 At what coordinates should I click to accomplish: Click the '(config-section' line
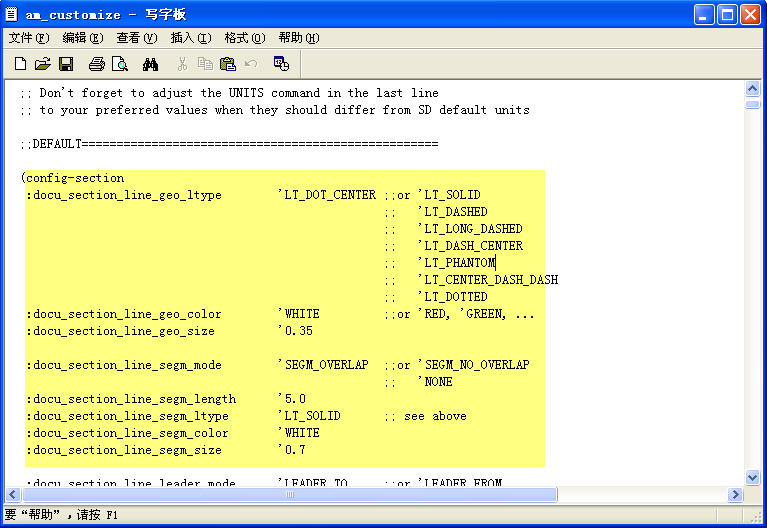click(72, 178)
